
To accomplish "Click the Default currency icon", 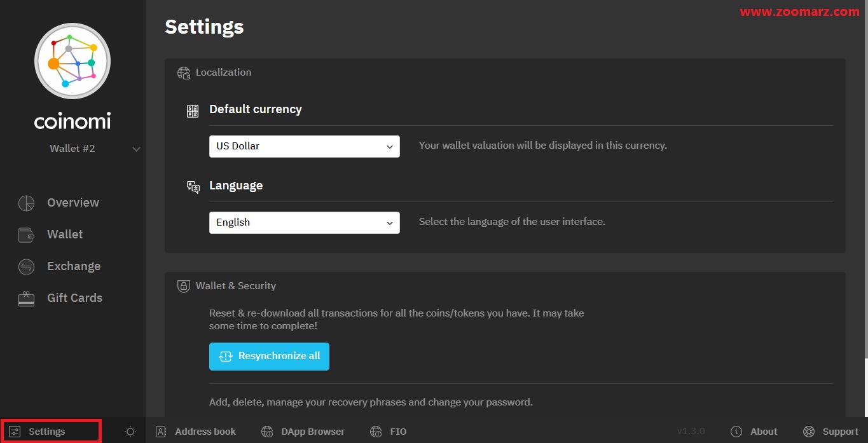I will pos(193,111).
